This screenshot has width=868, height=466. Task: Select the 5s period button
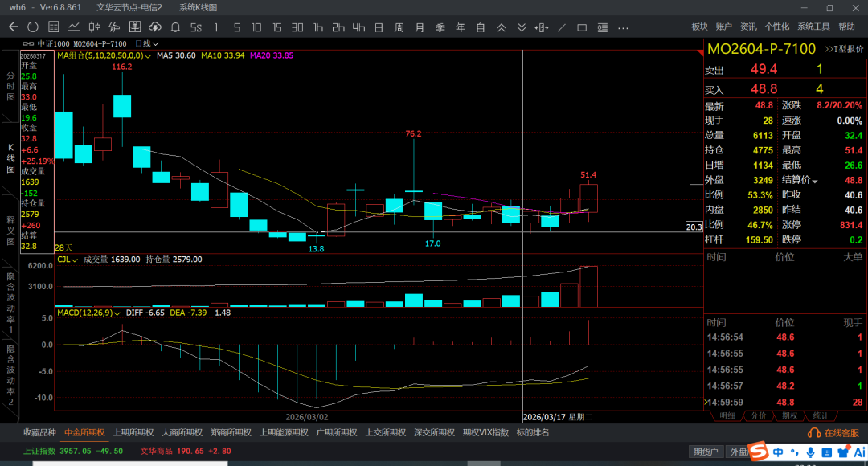[x=196, y=27]
